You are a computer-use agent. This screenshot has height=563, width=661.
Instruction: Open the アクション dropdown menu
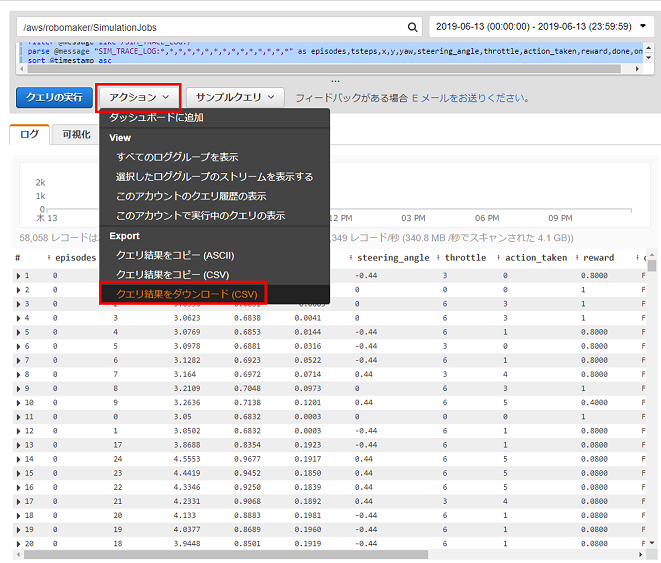[x=139, y=98]
